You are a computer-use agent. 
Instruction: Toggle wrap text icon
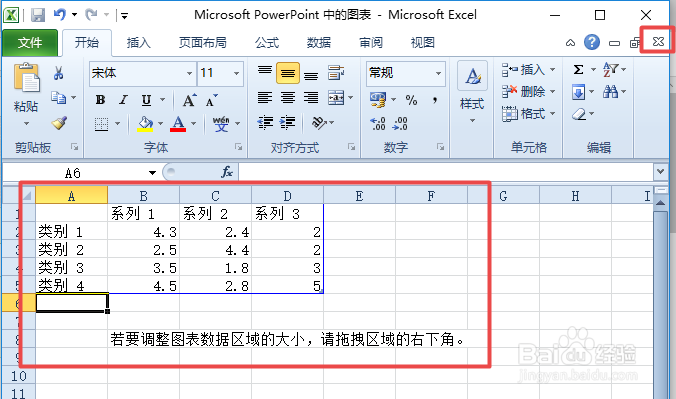tap(335, 72)
